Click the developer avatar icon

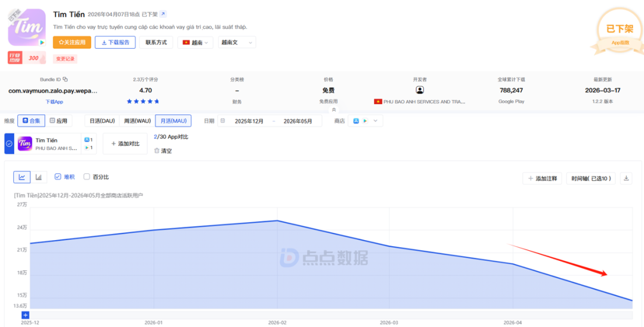point(420,90)
